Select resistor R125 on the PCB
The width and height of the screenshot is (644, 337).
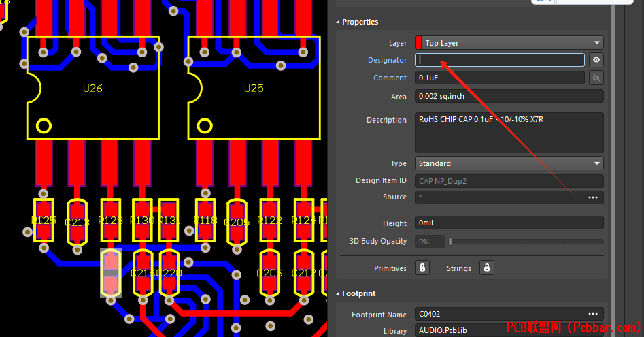(x=44, y=221)
